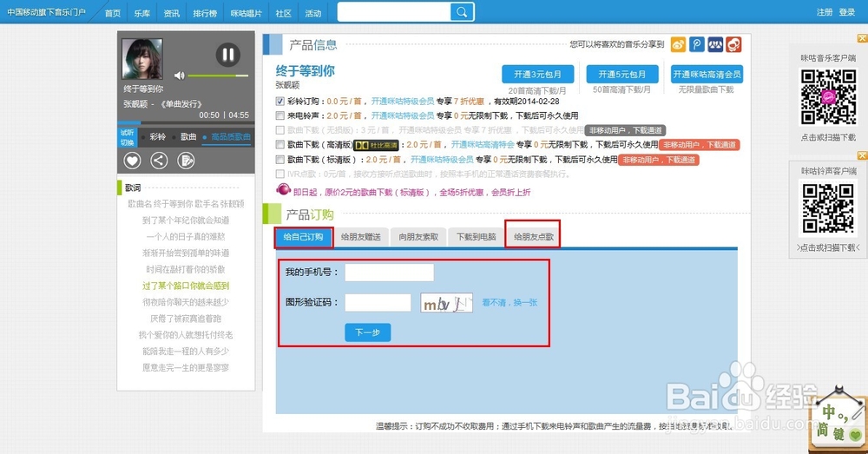Screen dimensions: 868x454
Task: Open the 资讯 menu item
Action: click(x=172, y=13)
